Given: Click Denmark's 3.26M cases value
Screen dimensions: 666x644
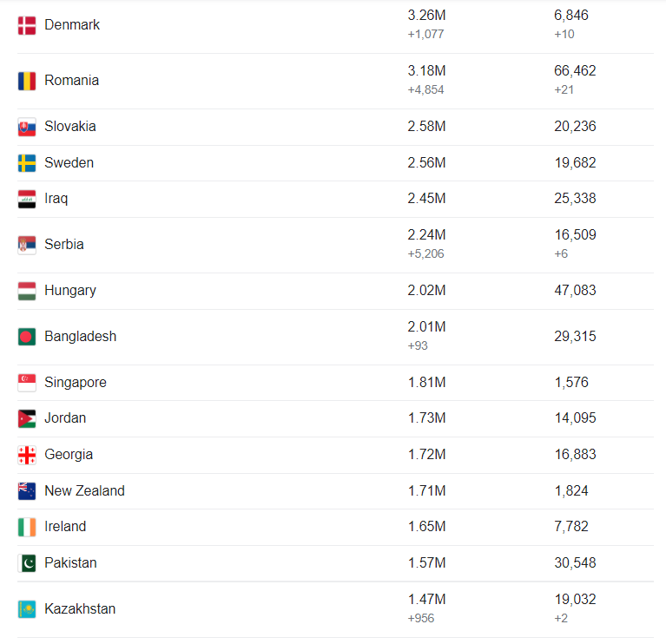Looking at the screenshot, I should 426,16.
